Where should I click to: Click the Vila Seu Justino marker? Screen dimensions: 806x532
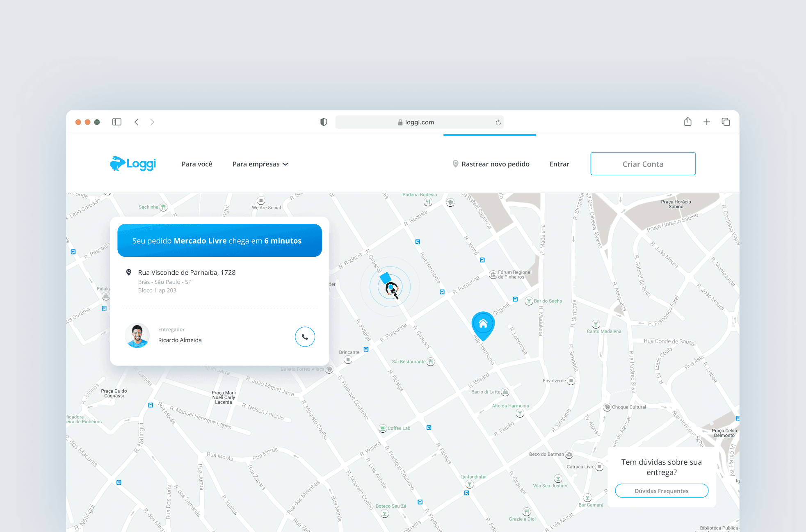tap(558, 479)
